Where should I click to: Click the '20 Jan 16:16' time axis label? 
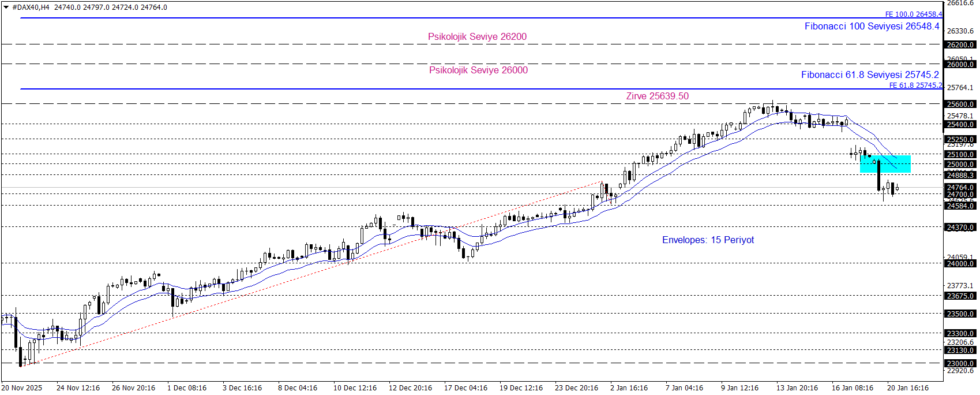[x=908, y=387]
